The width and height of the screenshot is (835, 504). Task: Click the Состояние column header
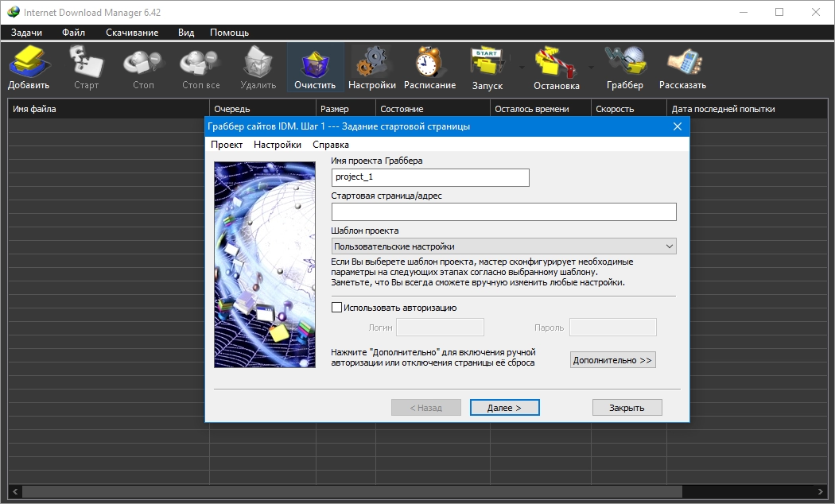click(x=433, y=109)
